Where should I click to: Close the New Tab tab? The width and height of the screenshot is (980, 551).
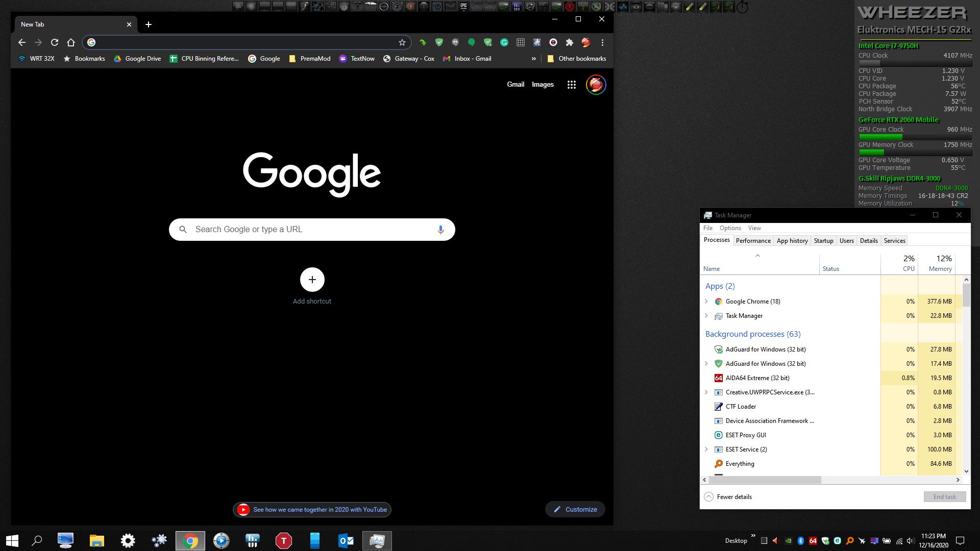tap(129, 24)
